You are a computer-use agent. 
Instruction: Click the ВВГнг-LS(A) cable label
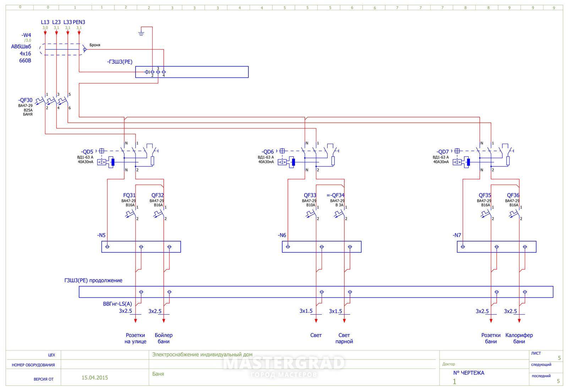click(118, 304)
